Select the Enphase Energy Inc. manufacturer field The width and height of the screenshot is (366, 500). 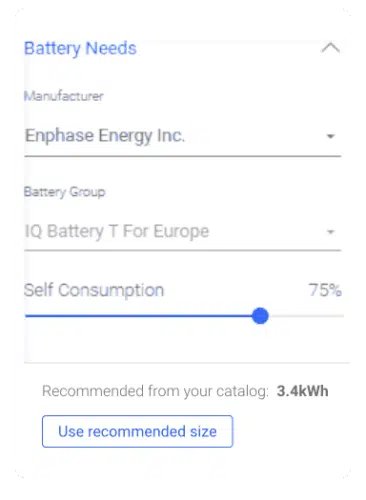[182, 136]
